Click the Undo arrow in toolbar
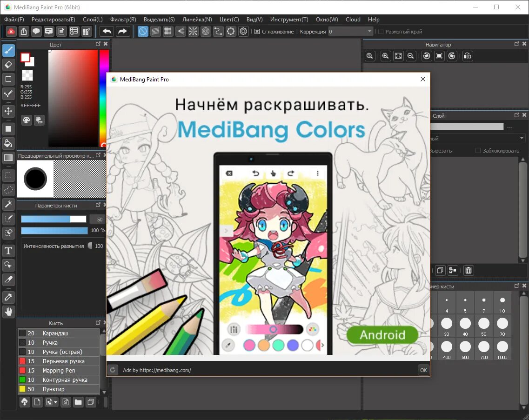The height and width of the screenshot is (420, 529). 107,31
